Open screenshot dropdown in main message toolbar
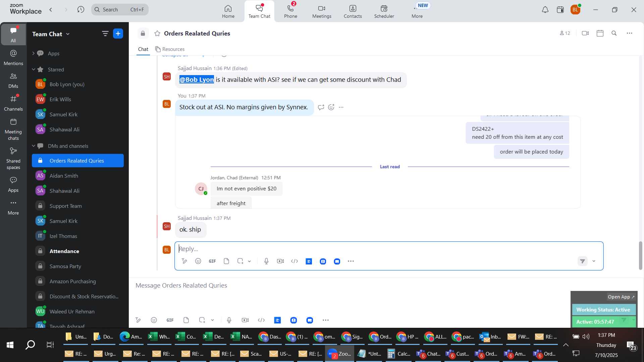 (x=213, y=320)
